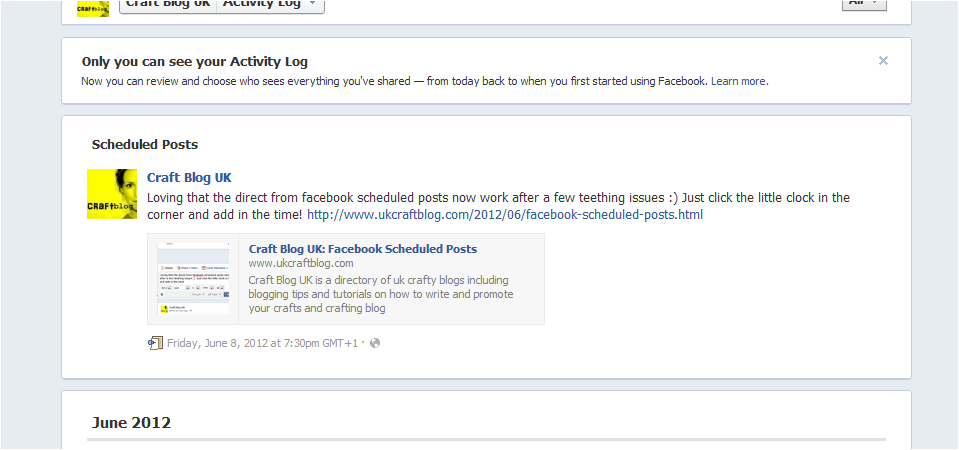Click the small Craft Blog logo in header

[x=93, y=8]
